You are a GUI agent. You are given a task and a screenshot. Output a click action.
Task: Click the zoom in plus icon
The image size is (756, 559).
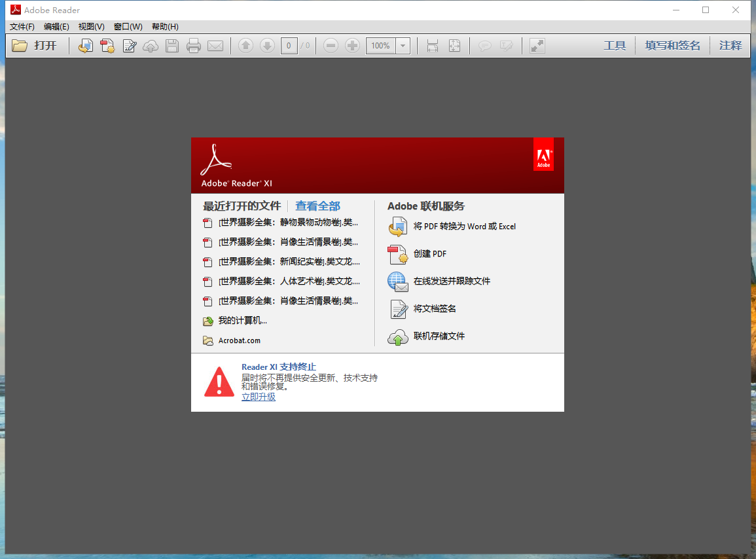352,46
